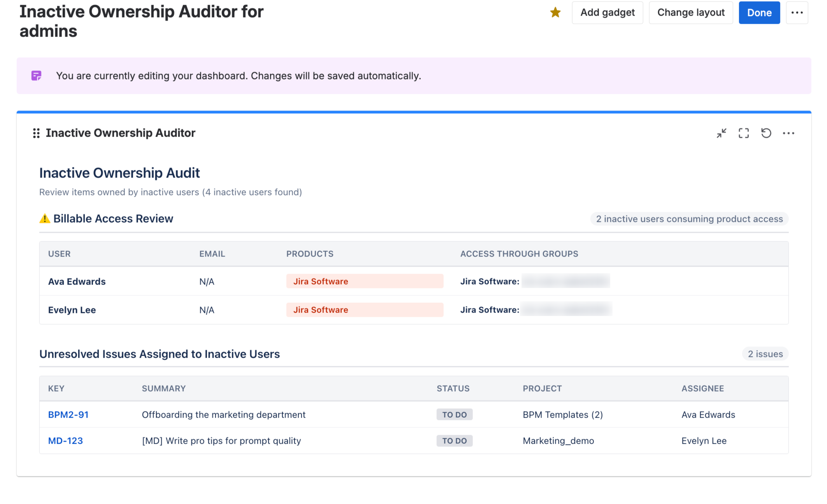Click the Billable Access Review warning icon

45,218
